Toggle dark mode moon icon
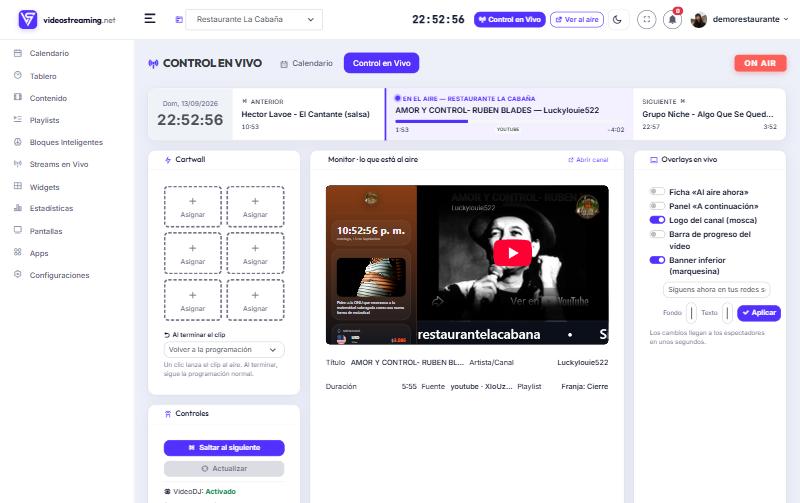 tap(617, 19)
